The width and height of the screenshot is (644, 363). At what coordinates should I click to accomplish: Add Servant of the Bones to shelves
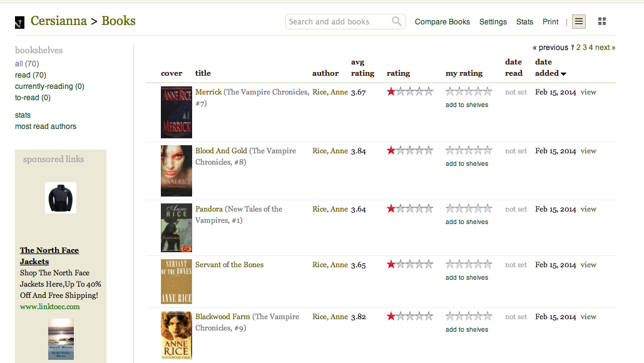point(467,278)
